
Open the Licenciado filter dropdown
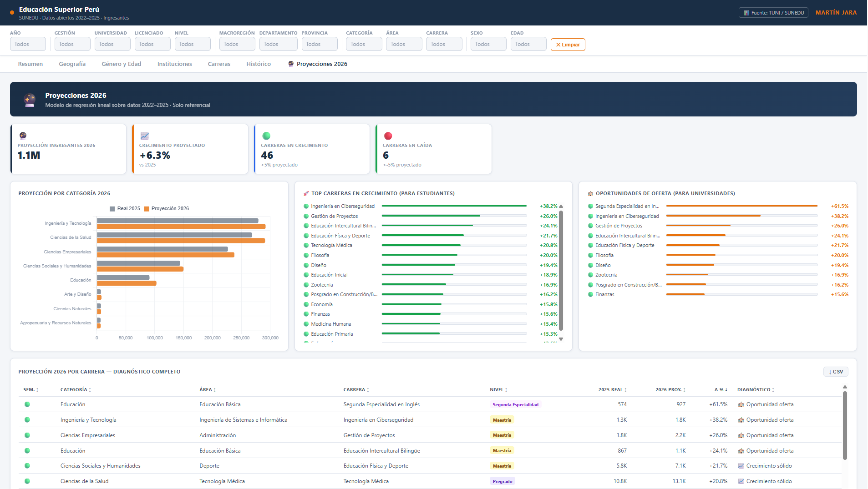(x=152, y=44)
